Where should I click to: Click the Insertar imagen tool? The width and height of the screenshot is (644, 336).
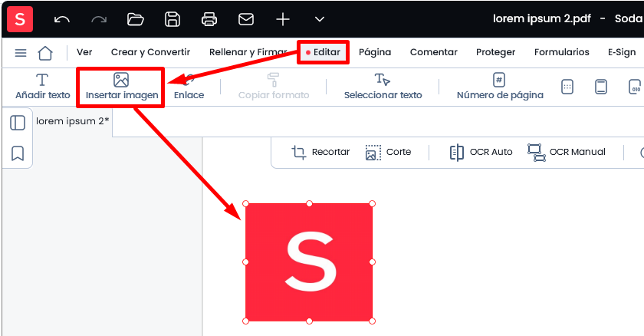pos(122,87)
